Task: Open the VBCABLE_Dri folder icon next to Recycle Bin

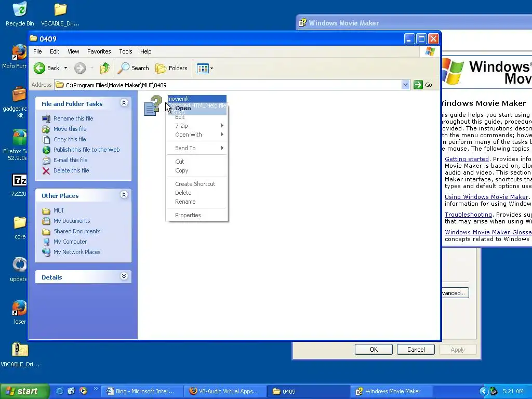Action: (60, 9)
